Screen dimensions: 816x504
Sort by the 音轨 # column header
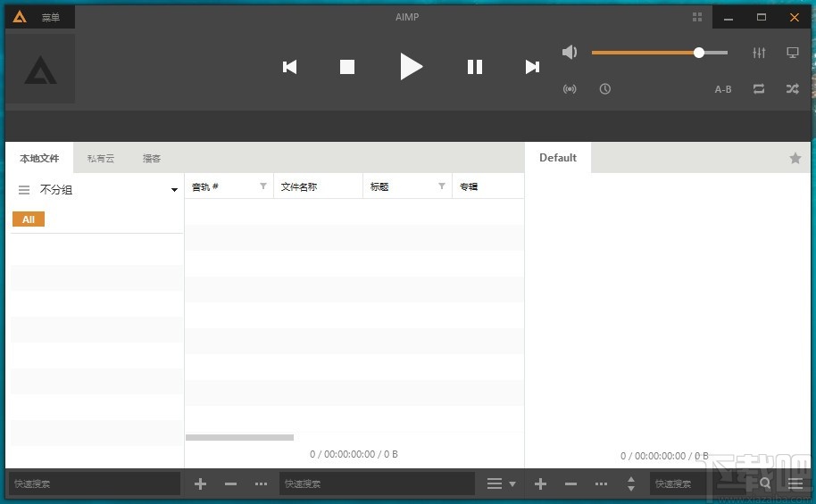(x=205, y=186)
